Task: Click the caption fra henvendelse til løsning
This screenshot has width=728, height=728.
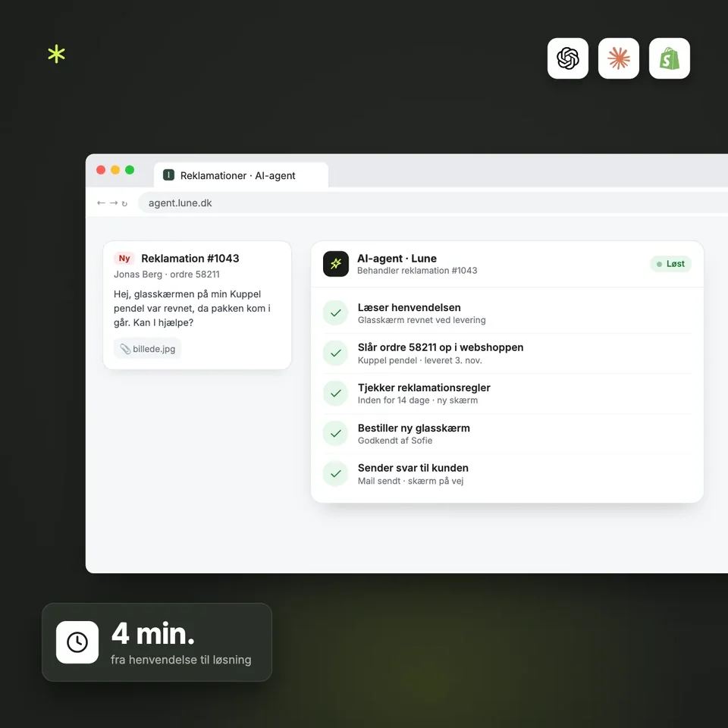Action: [180, 660]
